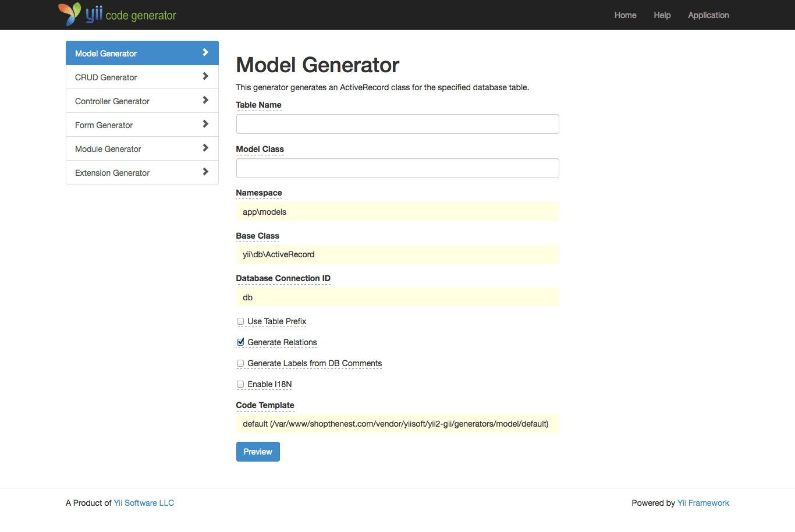Open the Home navigation item
Screen dimensions: 795x532
click(x=625, y=15)
